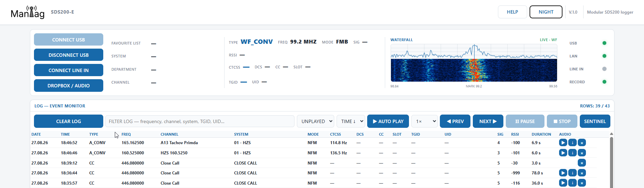The width and height of the screenshot is (644, 188).
Task: Sort log by the MODE column header
Action: tap(313, 134)
